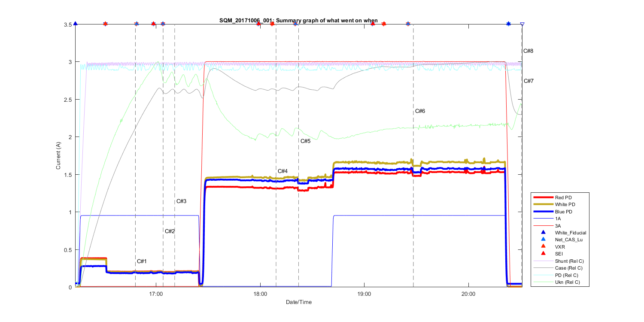The width and height of the screenshot is (644, 322).
Task: Click the C#6 annotation label
Action: pyautogui.click(x=420, y=111)
